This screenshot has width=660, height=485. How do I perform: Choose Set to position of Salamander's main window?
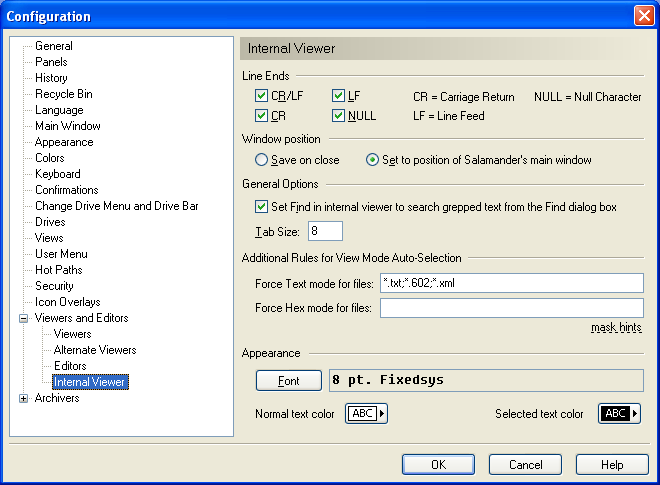coord(373,160)
